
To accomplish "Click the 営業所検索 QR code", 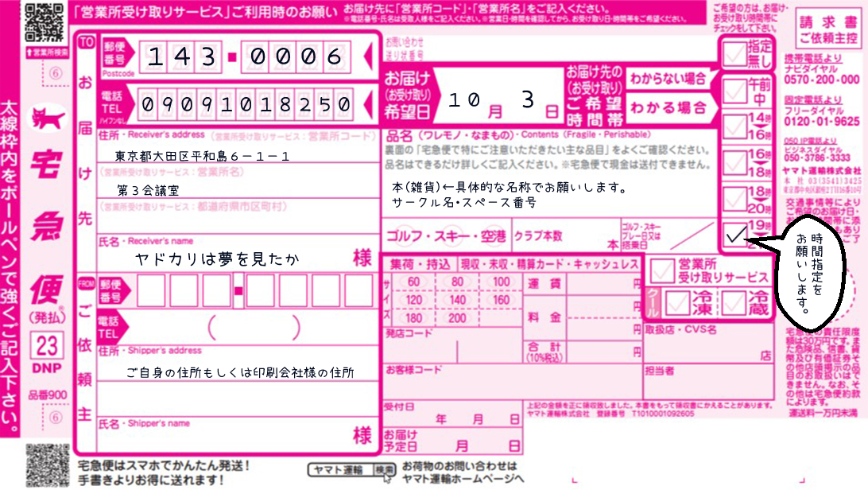I will [45, 22].
